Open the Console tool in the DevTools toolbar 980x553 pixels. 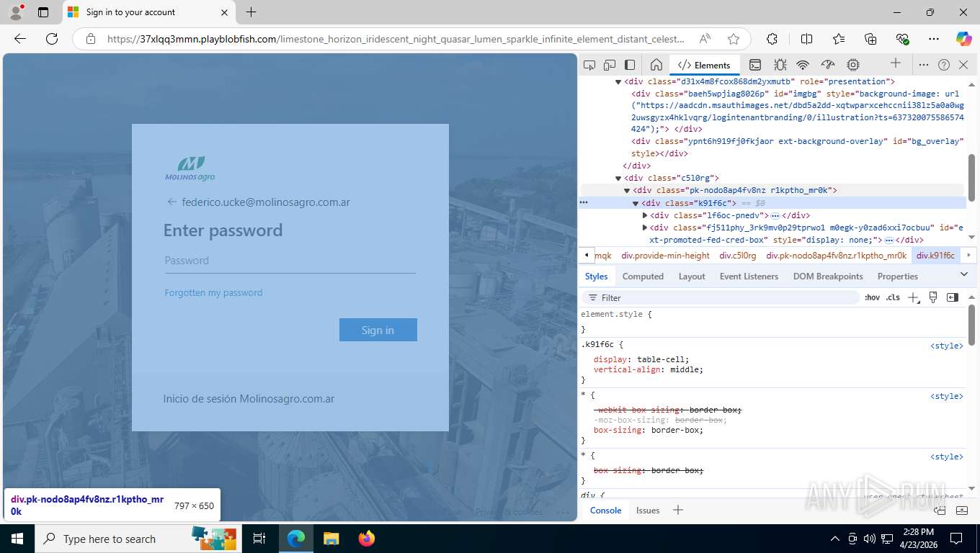[x=755, y=65]
